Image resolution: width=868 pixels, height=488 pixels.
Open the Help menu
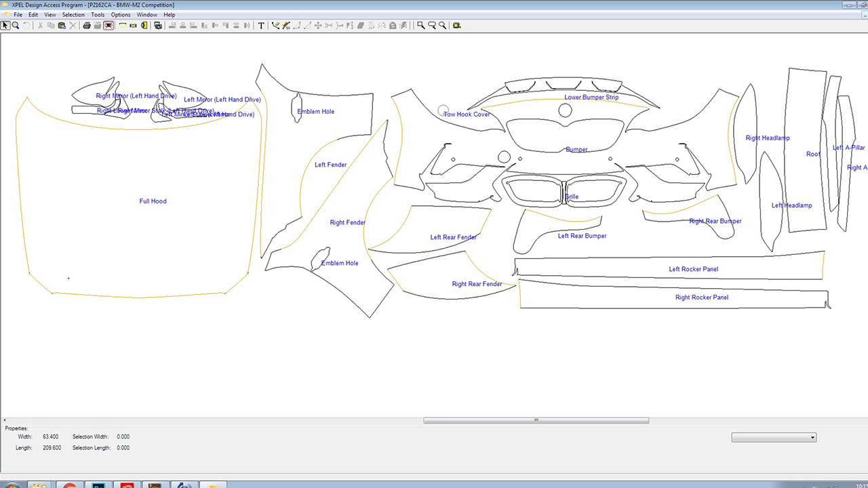click(x=169, y=14)
